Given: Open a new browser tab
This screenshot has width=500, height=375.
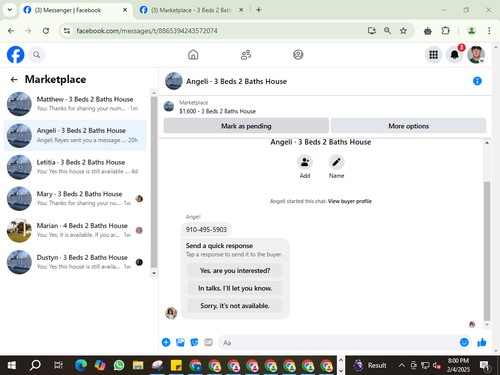Looking at the screenshot, I should (x=259, y=10).
